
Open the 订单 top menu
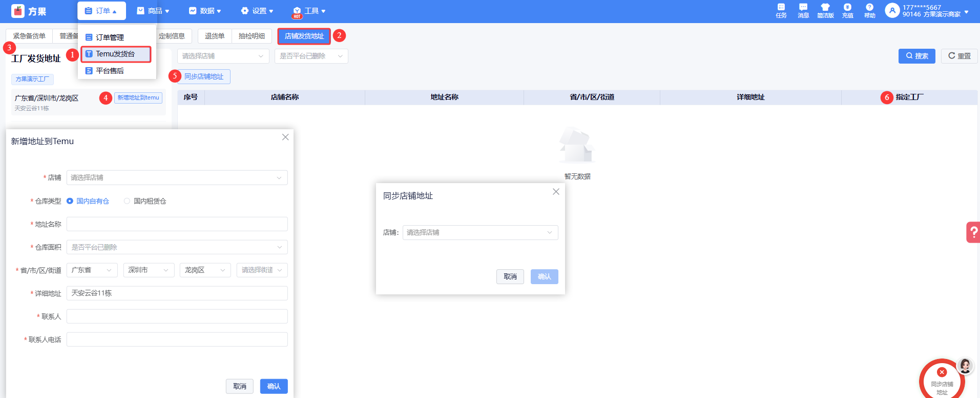click(x=101, y=11)
